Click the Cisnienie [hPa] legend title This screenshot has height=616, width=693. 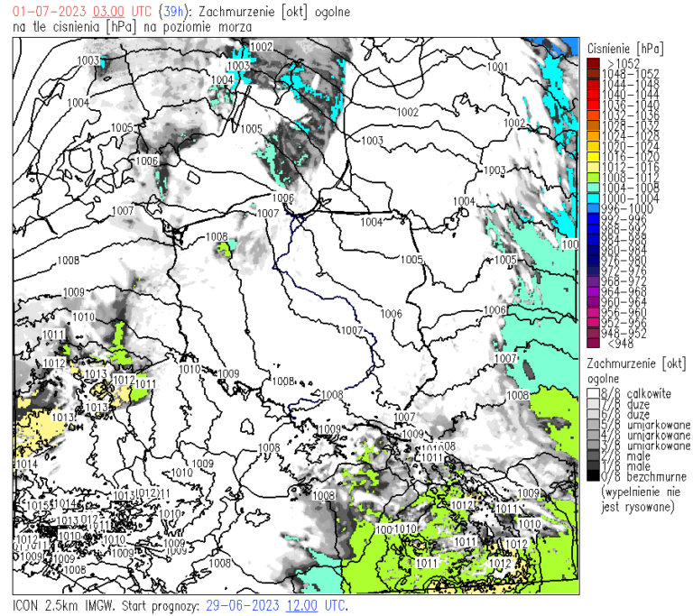tap(624, 47)
